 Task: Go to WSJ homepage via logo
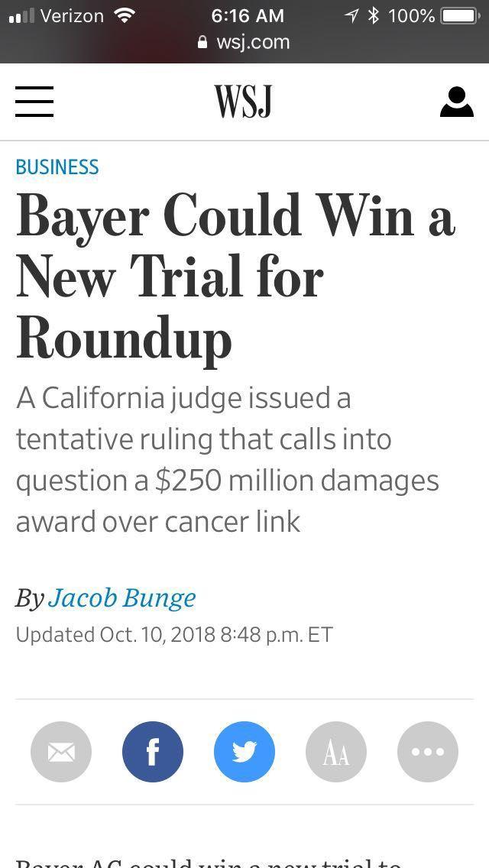point(244,102)
